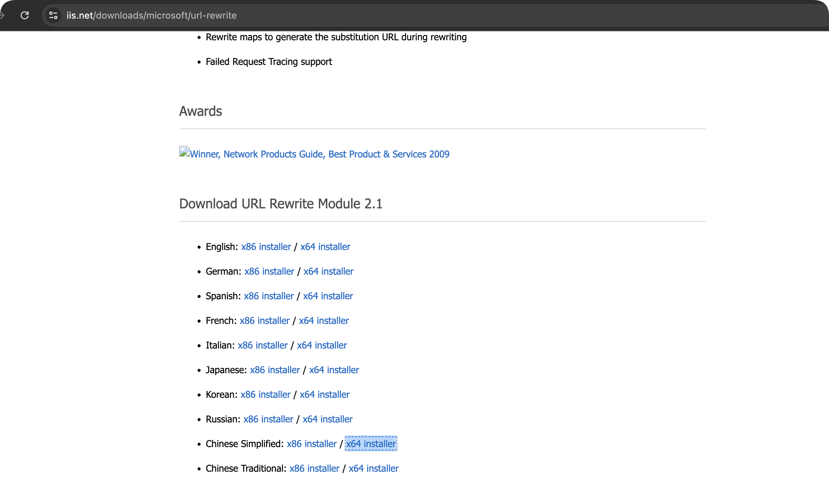Download Chinese Traditional x86 installer
829x504 pixels.
coord(314,468)
